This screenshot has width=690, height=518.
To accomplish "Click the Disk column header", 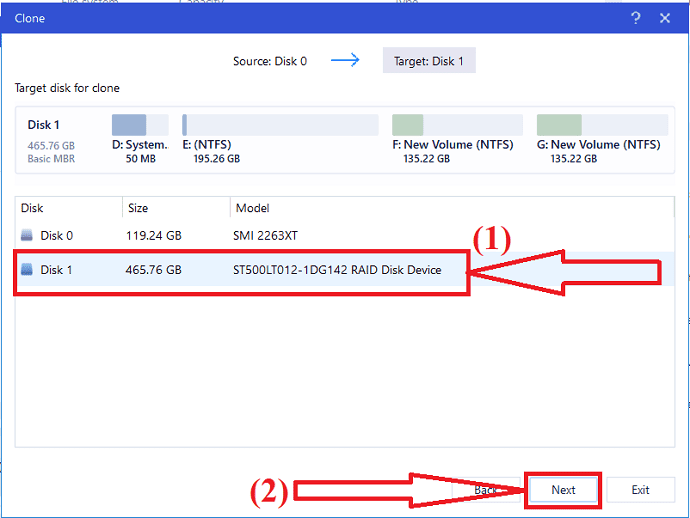I will (x=69, y=208).
